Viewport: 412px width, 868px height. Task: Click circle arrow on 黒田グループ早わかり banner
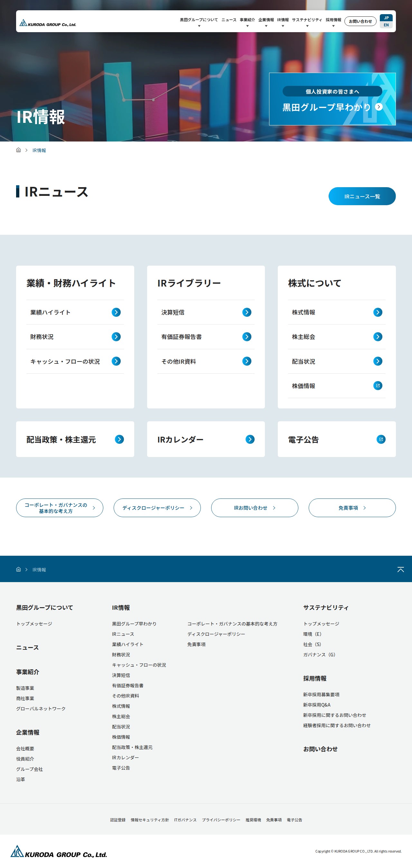pyautogui.click(x=379, y=107)
